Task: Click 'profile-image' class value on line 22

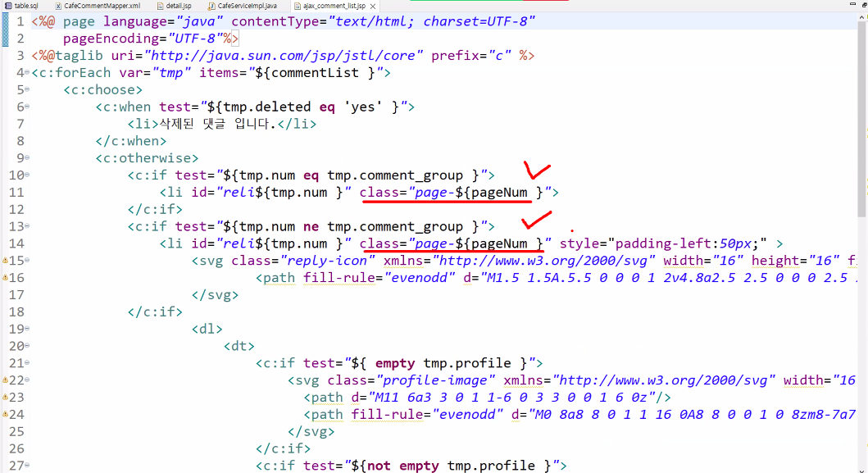Action: [435, 380]
